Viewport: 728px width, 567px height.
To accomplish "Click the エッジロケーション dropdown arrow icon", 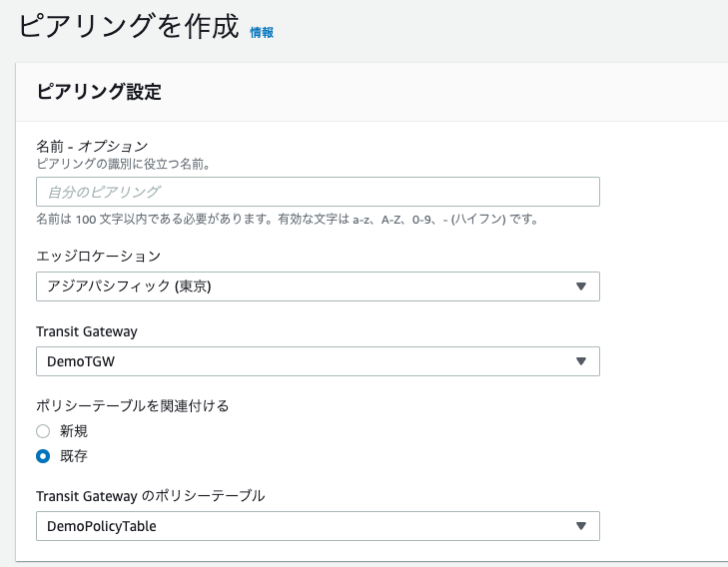I will tap(581, 286).
